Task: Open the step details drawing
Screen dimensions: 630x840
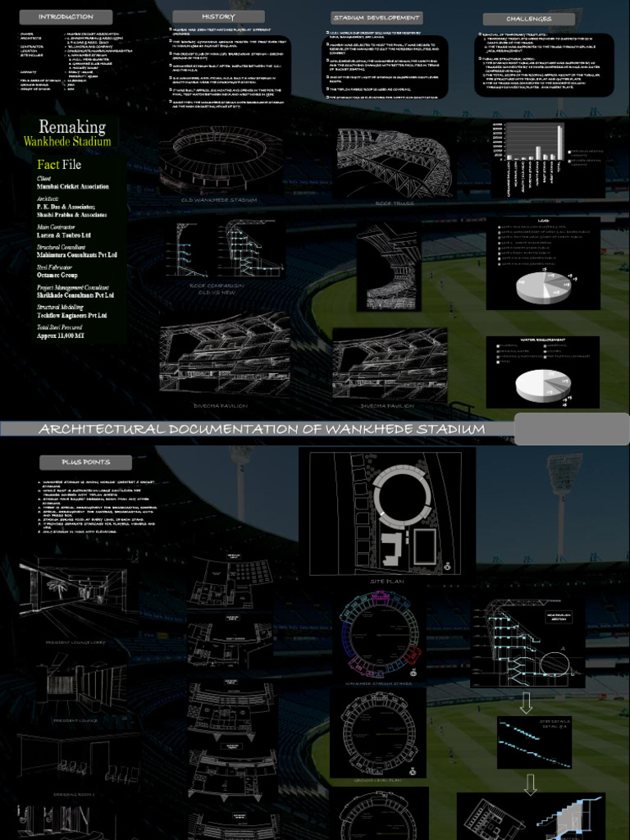Action: coord(534,742)
